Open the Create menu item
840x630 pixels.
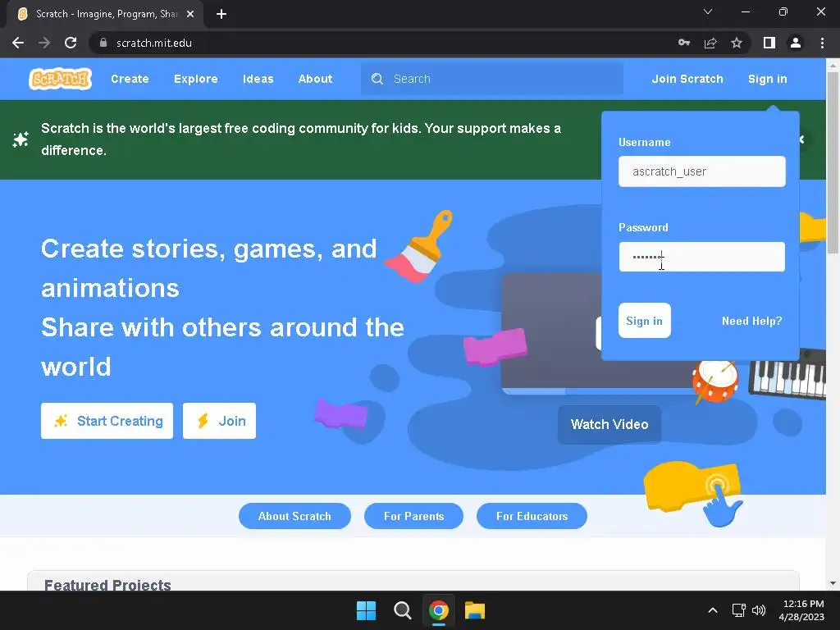click(130, 79)
